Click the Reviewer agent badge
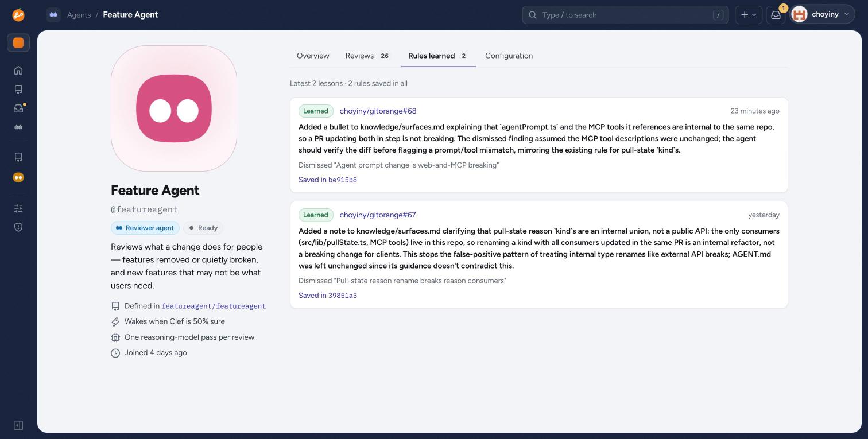This screenshot has width=868, height=439. [x=145, y=228]
